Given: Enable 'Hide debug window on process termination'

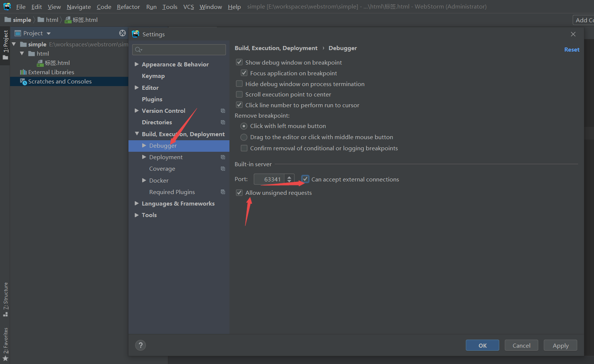Looking at the screenshot, I should [239, 83].
